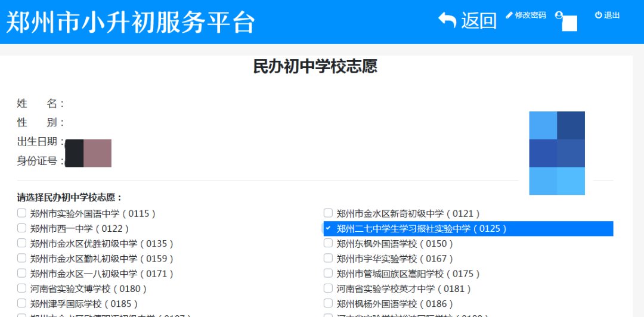Screen dimensions: 644x317
Task: Check 郑州市金水区一八初级中学 (0171)
Action: pos(22,273)
